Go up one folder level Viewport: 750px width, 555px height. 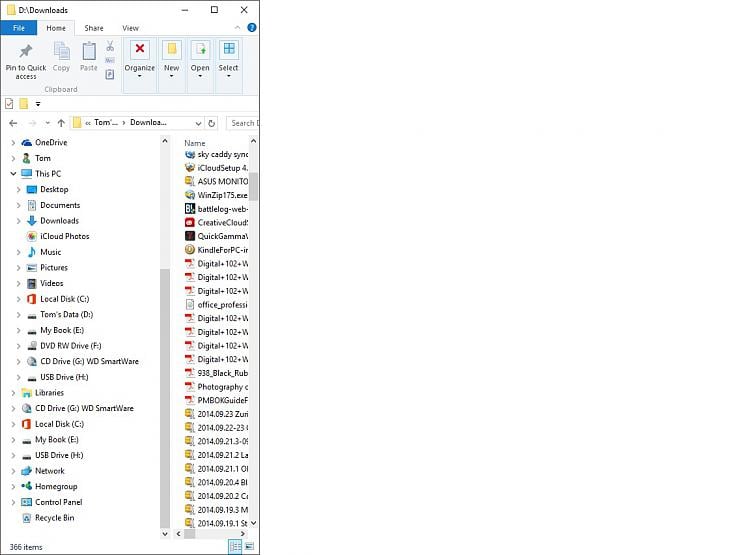61,123
